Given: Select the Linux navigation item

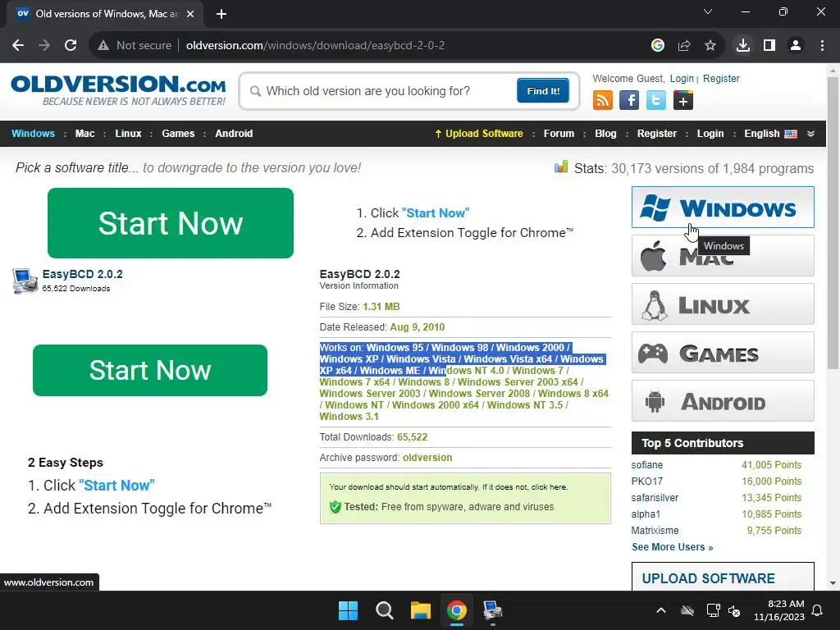Looking at the screenshot, I should tap(128, 134).
